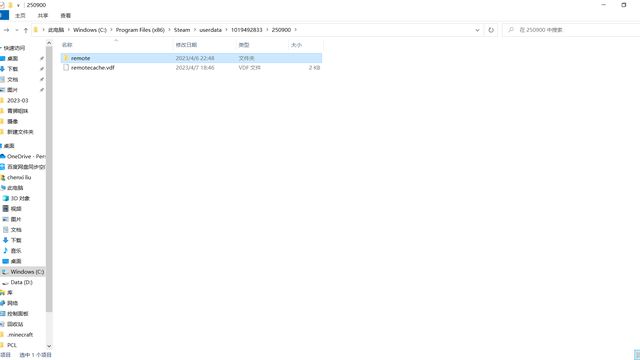Open 库 Libraries in sidebar
Screen dimensions: 640x360
click(x=10, y=293)
